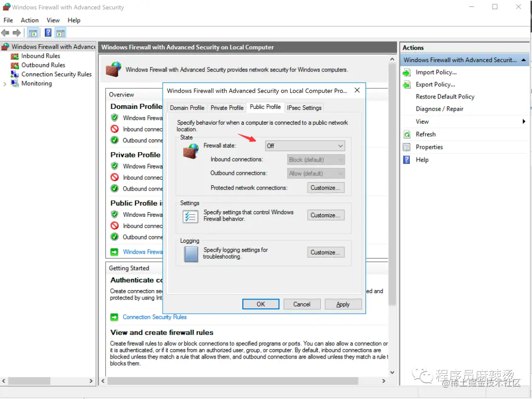Viewport: 532px width, 399px height.
Task: Open the Connection Security Rules link
Action: coord(154,317)
